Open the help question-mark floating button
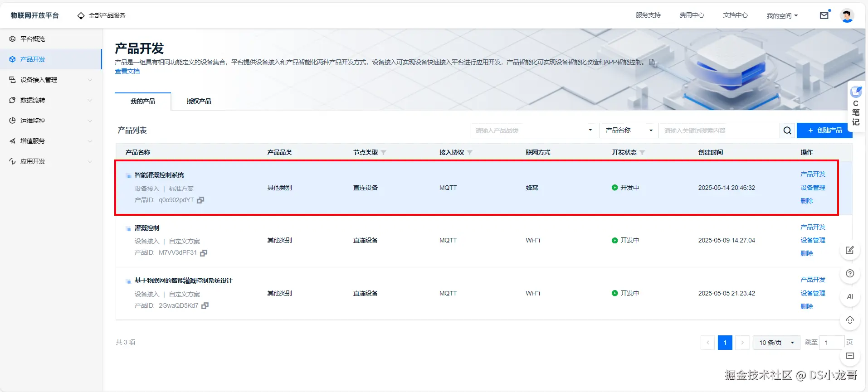This screenshot has width=868, height=392. pyautogui.click(x=850, y=273)
